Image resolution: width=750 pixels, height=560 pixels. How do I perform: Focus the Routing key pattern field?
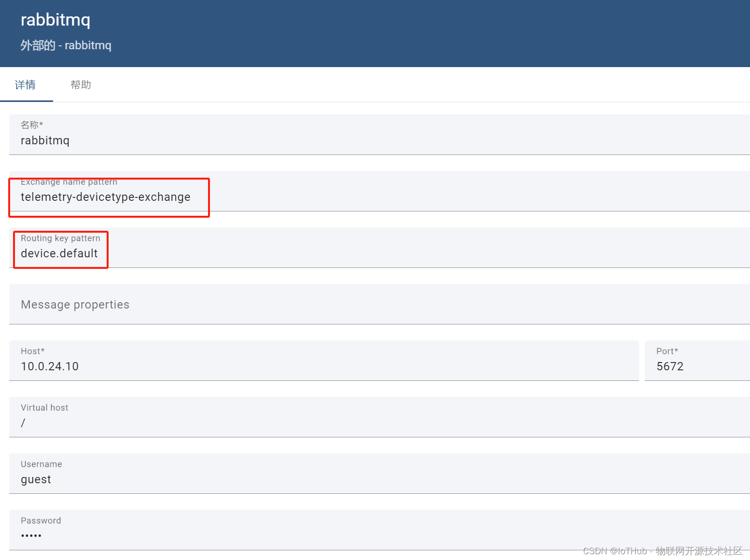379,248
